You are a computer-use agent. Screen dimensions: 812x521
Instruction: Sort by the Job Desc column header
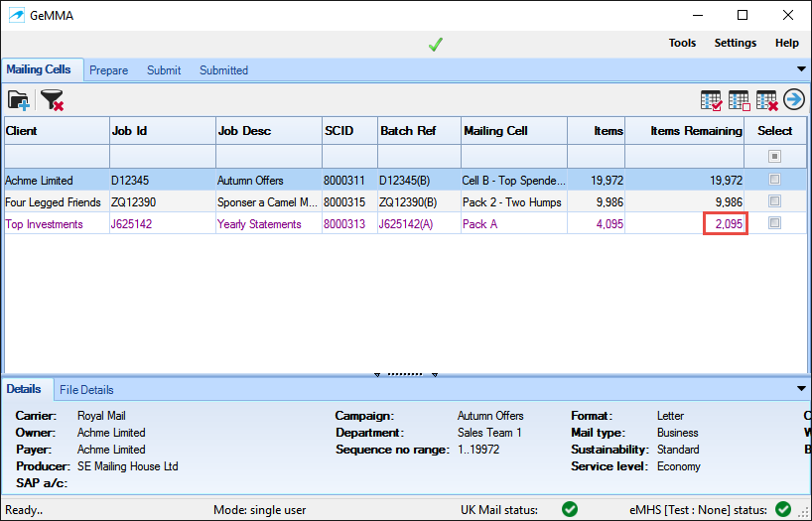pyautogui.click(x=269, y=131)
